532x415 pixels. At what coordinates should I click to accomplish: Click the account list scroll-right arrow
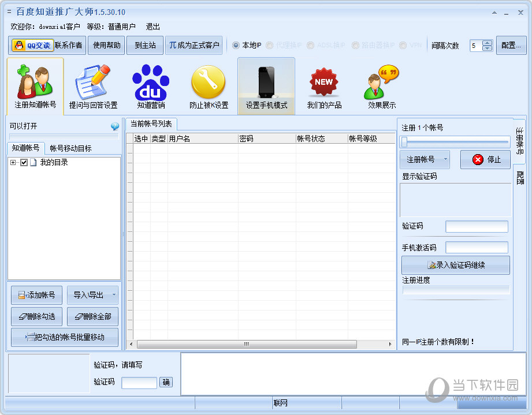390,344
